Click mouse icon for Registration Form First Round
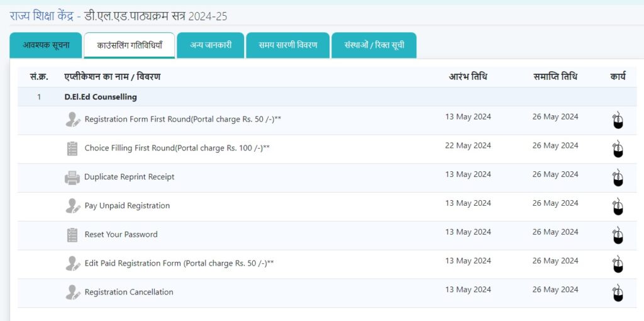Image resolution: width=644 pixels, height=321 pixels. (x=618, y=120)
